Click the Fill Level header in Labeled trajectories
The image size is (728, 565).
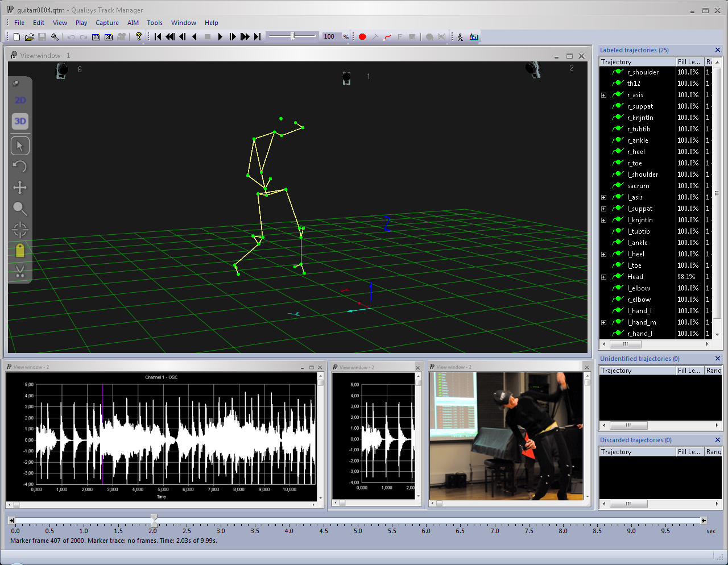[689, 61]
